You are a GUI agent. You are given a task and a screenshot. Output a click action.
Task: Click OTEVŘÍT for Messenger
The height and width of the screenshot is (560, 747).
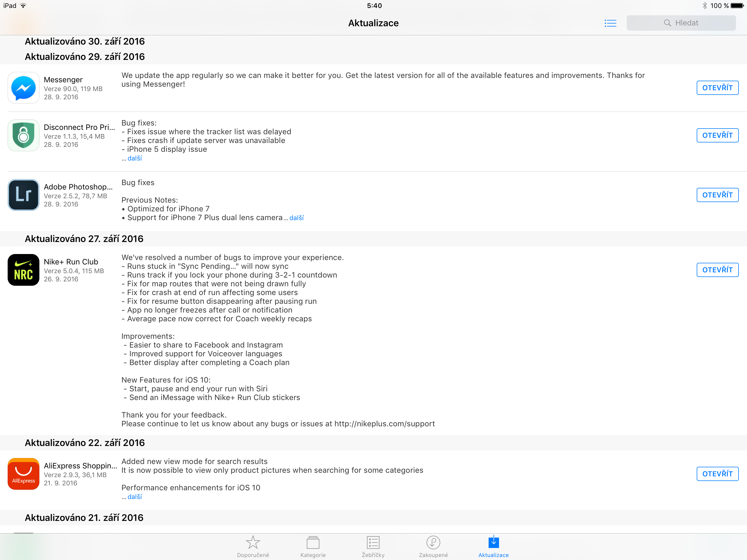pos(717,88)
